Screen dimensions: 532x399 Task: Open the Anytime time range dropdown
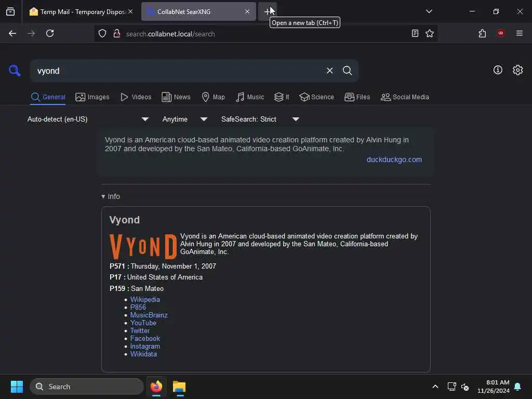point(184,119)
